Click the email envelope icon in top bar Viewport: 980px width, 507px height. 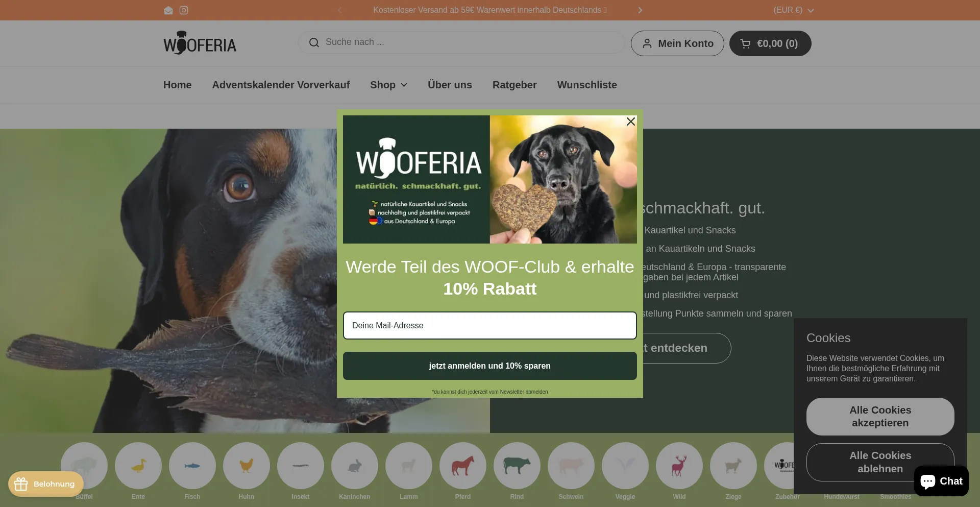point(168,10)
